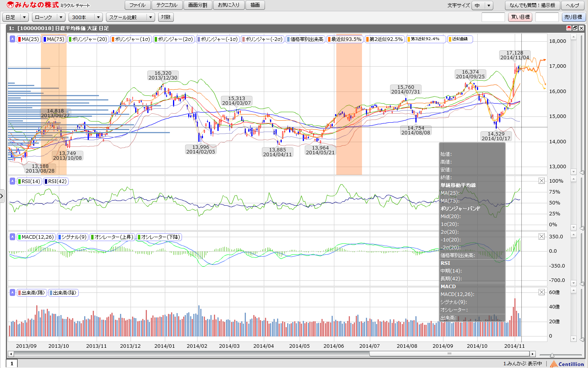588x368 pixels.
Task: Click the red mascot icon in chart title bar
Action: [569, 28]
